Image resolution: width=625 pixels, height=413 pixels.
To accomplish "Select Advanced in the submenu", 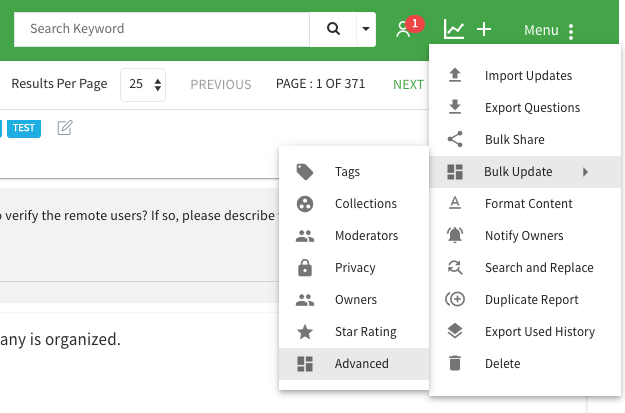I will (x=354, y=364).
